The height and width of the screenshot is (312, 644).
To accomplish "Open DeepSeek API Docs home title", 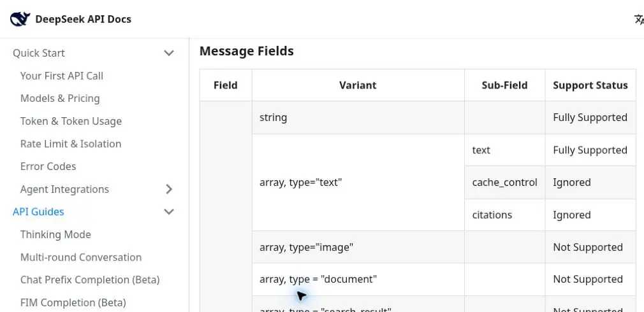I will pos(83,19).
